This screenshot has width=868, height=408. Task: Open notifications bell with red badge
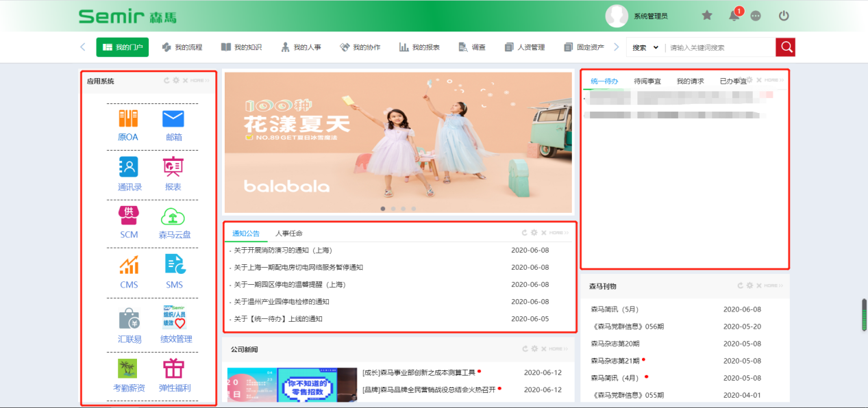tap(734, 15)
